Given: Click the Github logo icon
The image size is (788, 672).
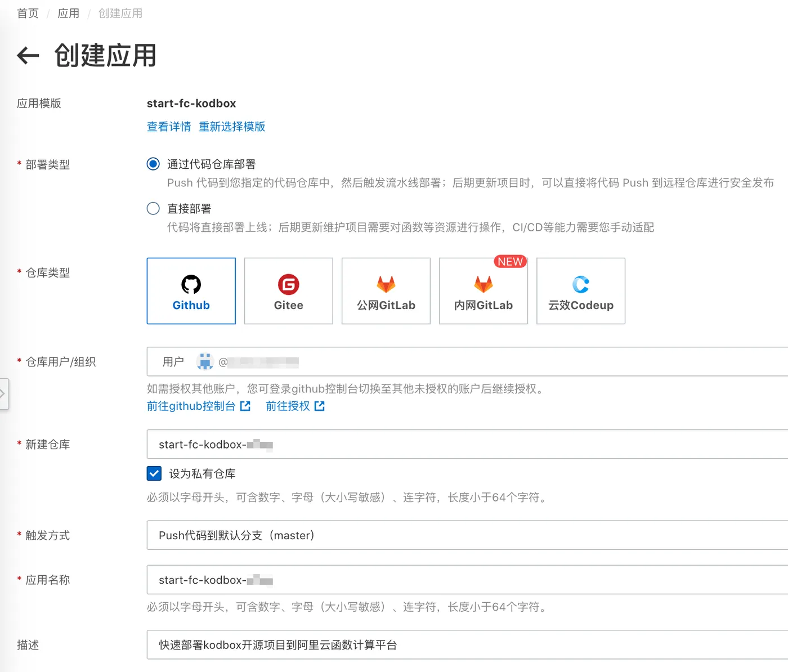Looking at the screenshot, I should [191, 284].
